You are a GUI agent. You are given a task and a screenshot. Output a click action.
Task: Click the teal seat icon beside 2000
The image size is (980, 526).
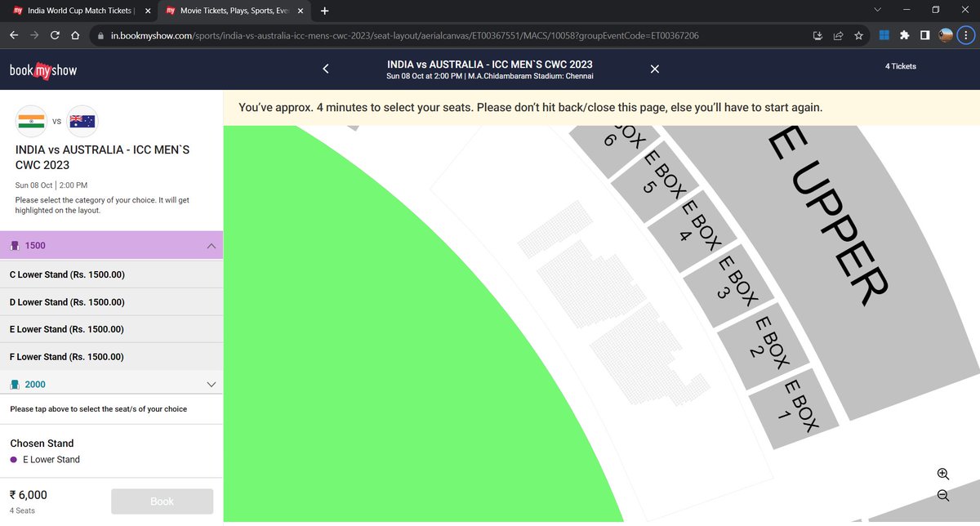pyautogui.click(x=14, y=384)
